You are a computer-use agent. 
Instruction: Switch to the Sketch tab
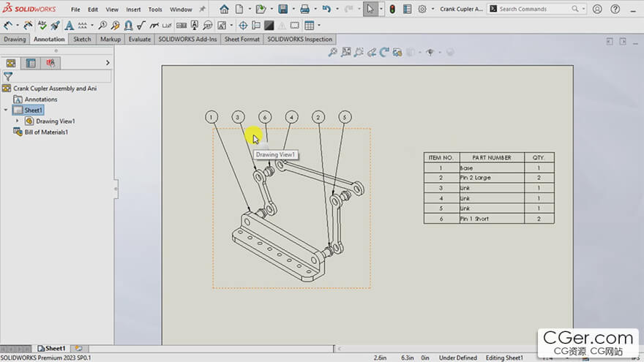pos(82,39)
